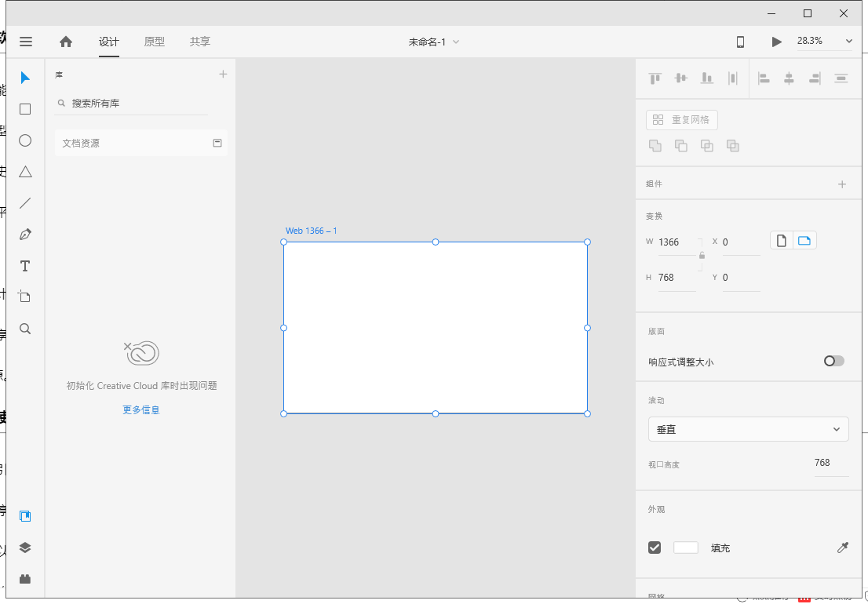This screenshot has width=868, height=604.
Task: Open the white fill color swatch
Action: pos(686,548)
